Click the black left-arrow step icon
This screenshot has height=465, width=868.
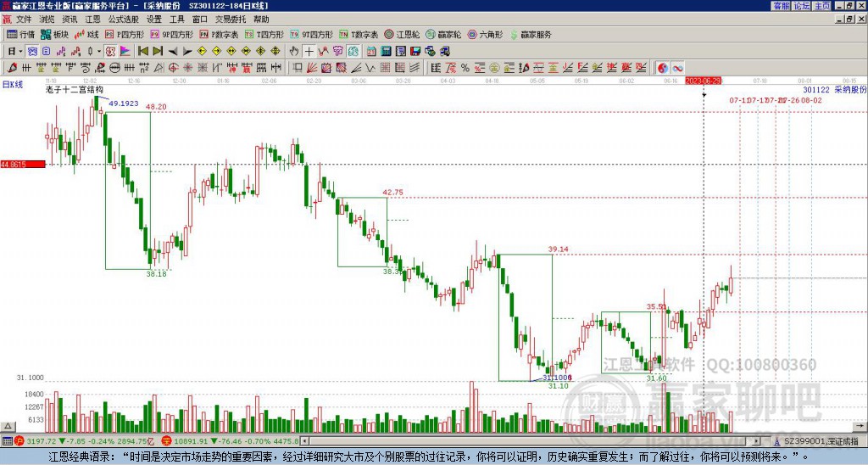[173, 52]
